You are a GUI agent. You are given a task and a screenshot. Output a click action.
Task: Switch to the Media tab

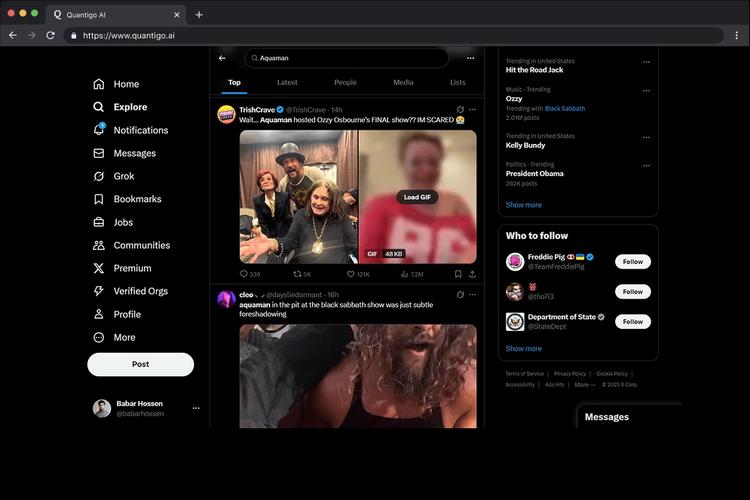[403, 83]
